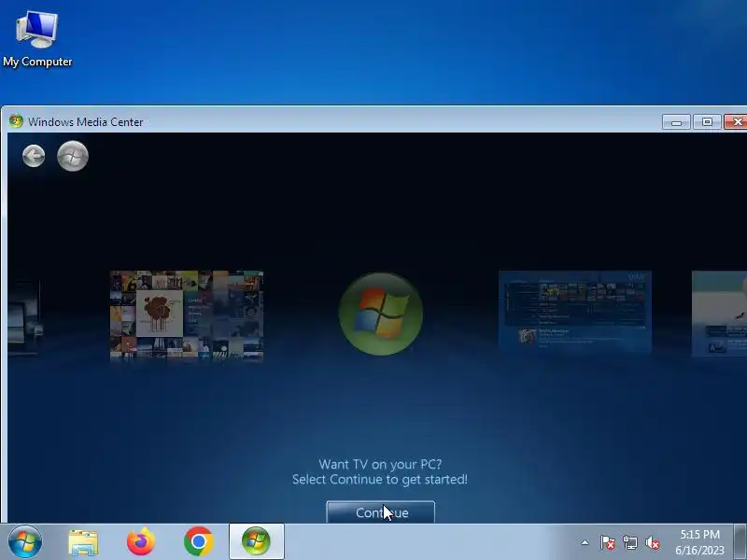Open the My Computer desktop icon
Image resolution: width=747 pixels, height=560 pixels.
pos(37,39)
